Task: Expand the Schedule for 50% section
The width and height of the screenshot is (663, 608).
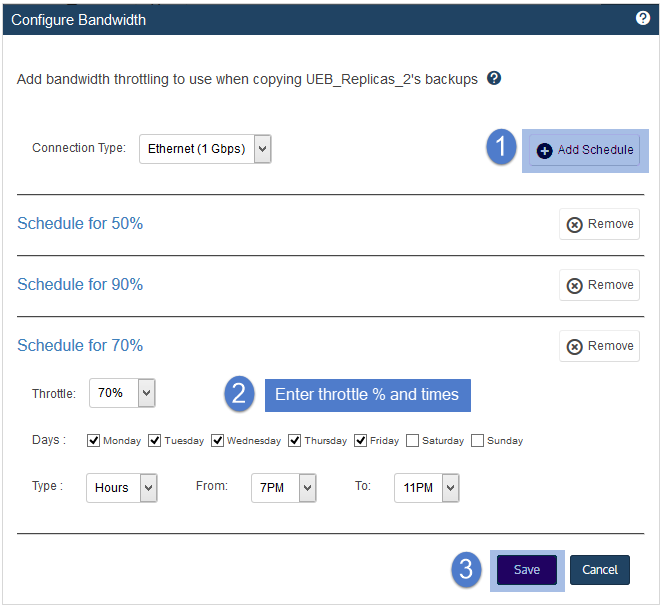Action: pos(80,224)
